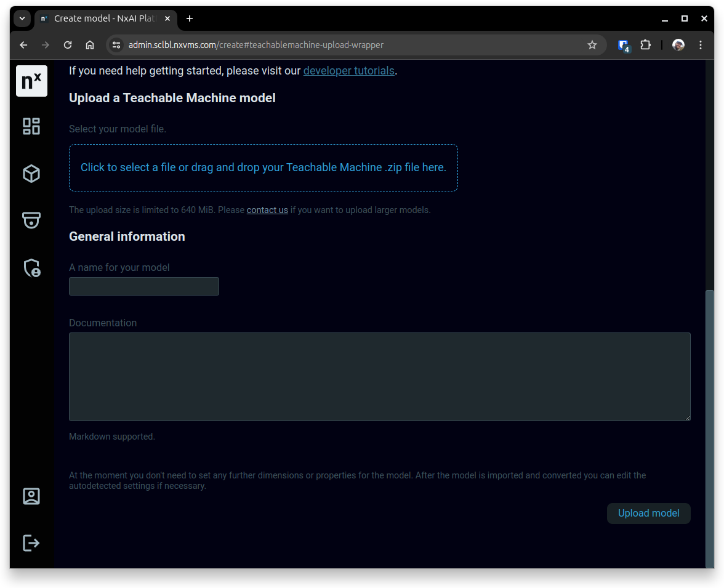724x588 pixels.
Task: Open the Chrome profile avatar
Action: [x=678, y=45]
